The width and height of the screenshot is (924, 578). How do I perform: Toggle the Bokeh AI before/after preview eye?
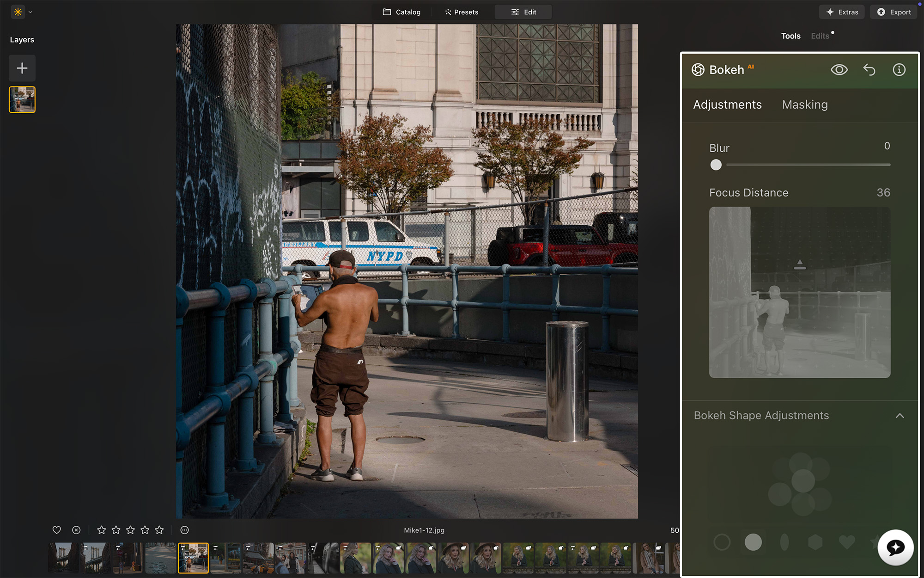coord(839,69)
